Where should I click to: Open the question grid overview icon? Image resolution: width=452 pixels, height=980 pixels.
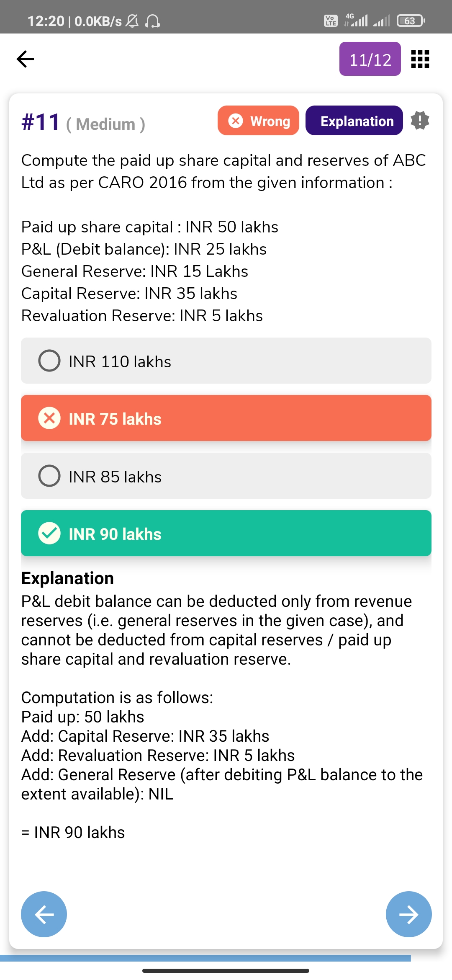(x=420, y=59)
